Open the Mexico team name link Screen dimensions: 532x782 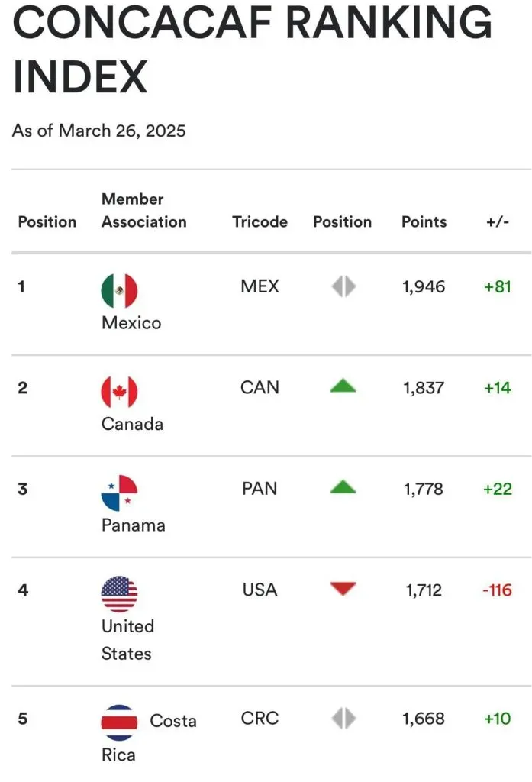point(131,323)
